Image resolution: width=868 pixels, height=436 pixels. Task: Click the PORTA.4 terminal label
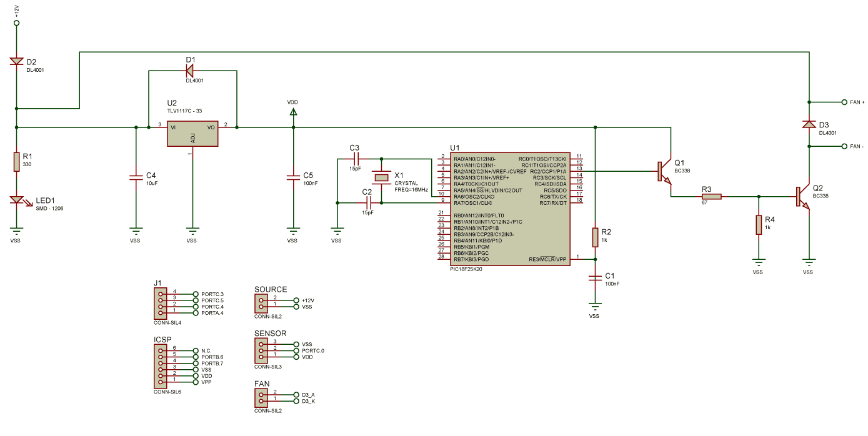point(212,312)
